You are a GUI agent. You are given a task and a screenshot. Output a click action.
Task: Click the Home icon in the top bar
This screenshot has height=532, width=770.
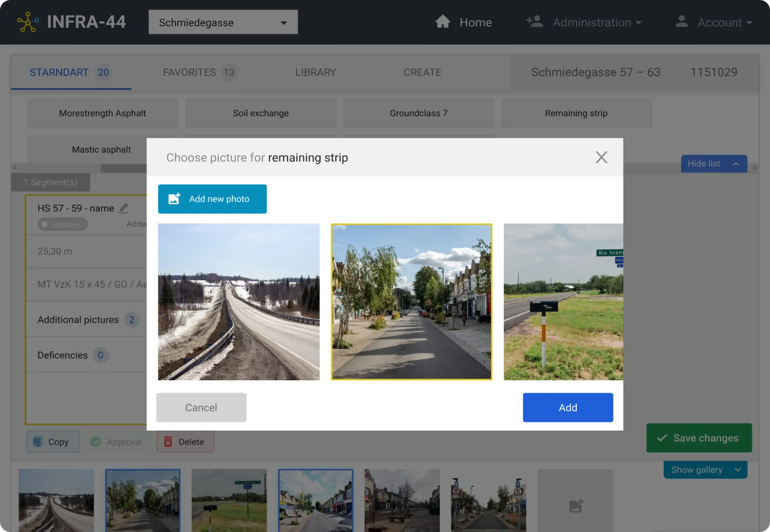tap(443, 21)
